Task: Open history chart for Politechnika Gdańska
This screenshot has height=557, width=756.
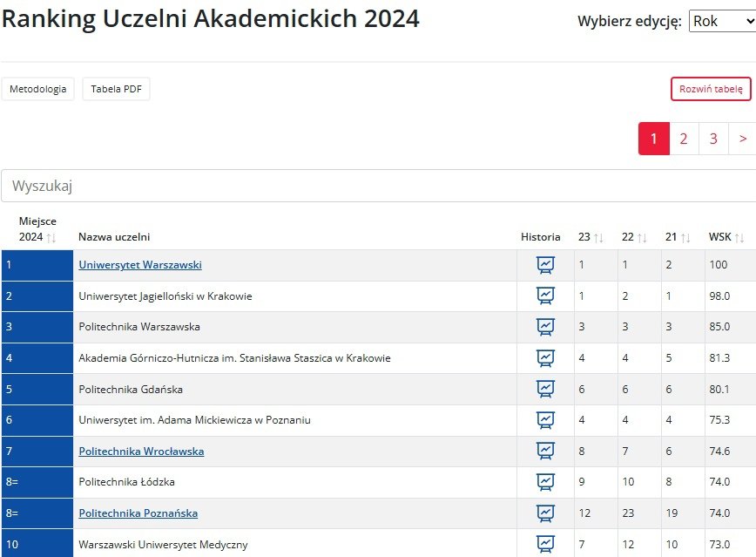Action: [x=545, y=389]
